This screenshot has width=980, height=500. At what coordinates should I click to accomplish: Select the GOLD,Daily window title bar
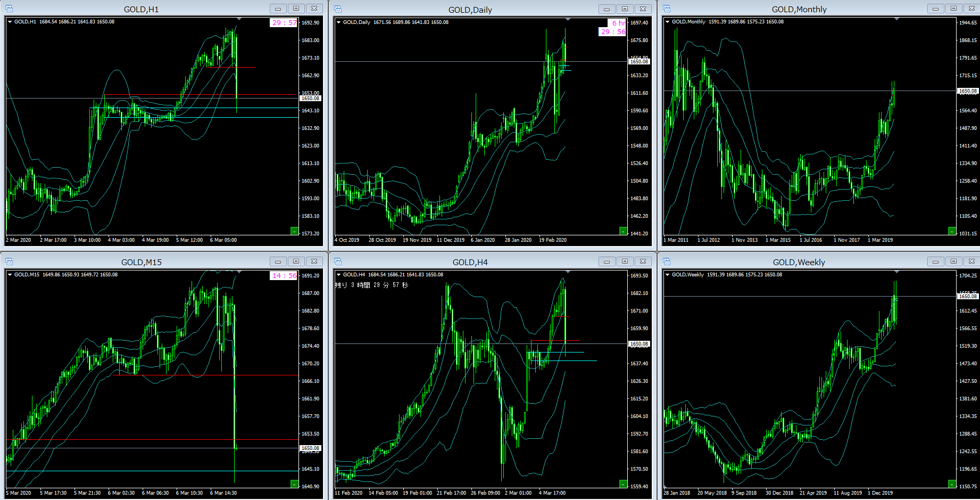(x=470, y=10)
